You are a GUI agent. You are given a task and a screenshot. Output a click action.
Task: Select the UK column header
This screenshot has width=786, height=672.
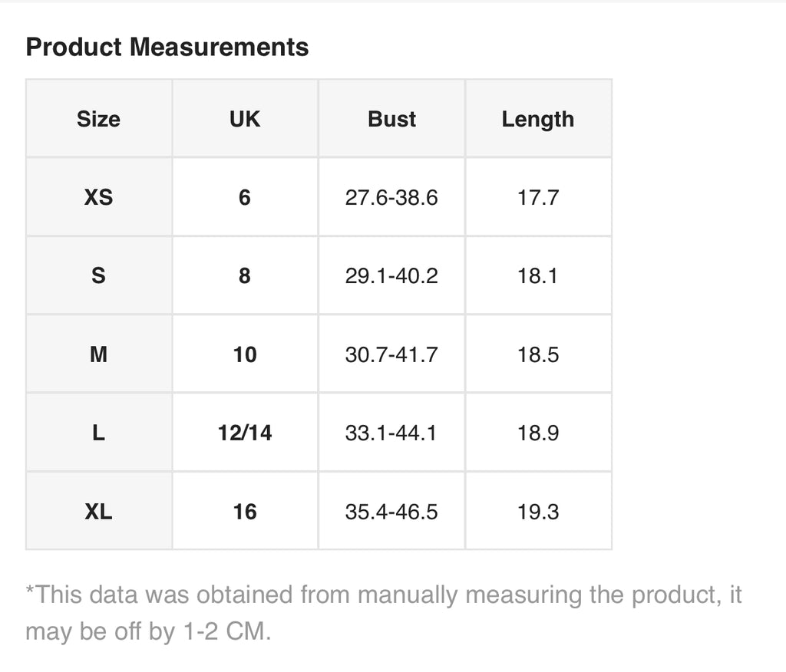[x=245, y=119]
